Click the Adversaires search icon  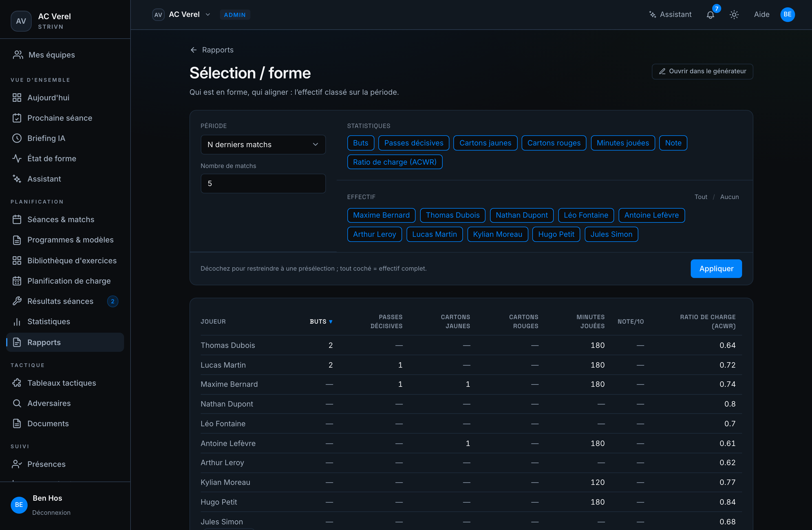pyautogui.click(x=17, y=403)
